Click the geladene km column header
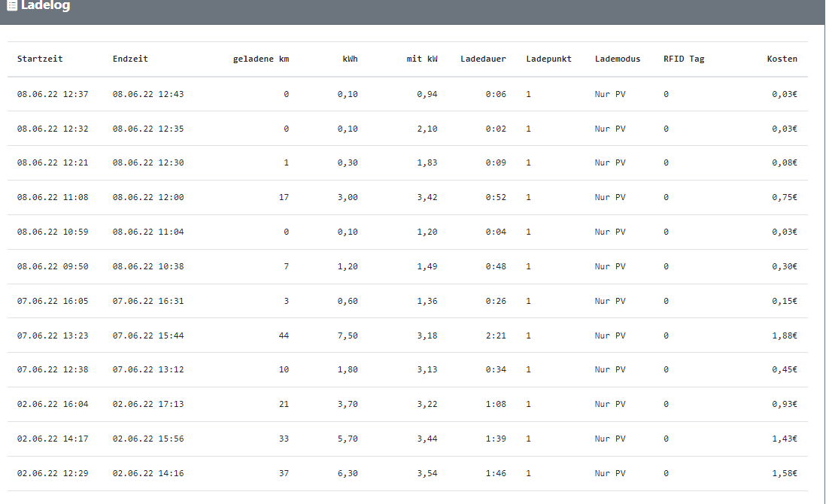The width and height of the screenshot is (832, 504). tap(260, 59)
